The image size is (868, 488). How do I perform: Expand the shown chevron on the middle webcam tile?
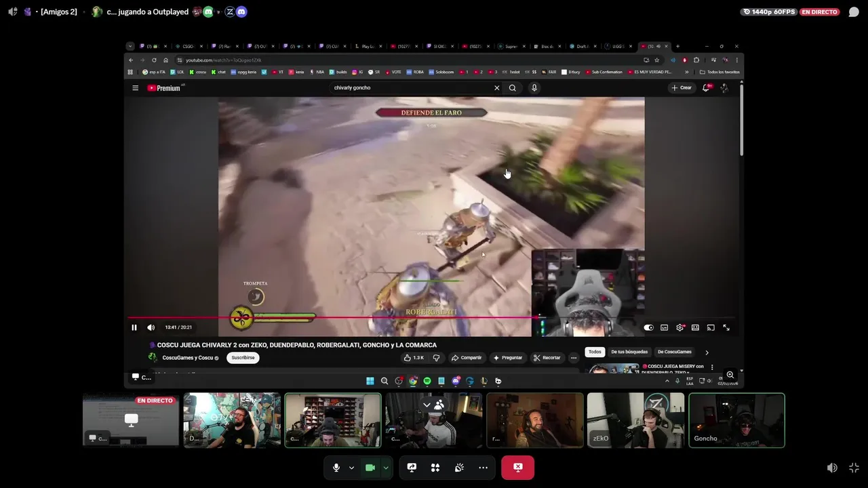(427, 405)
